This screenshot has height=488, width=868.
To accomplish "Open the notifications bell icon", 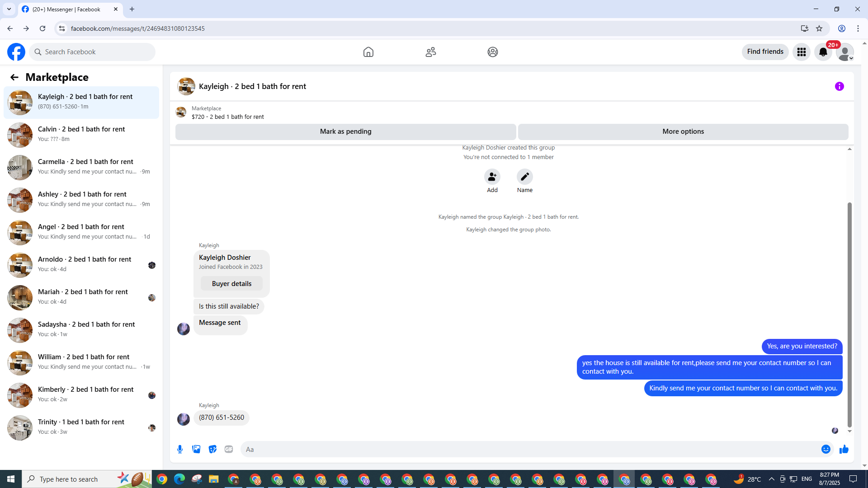I will pos(823,52).
